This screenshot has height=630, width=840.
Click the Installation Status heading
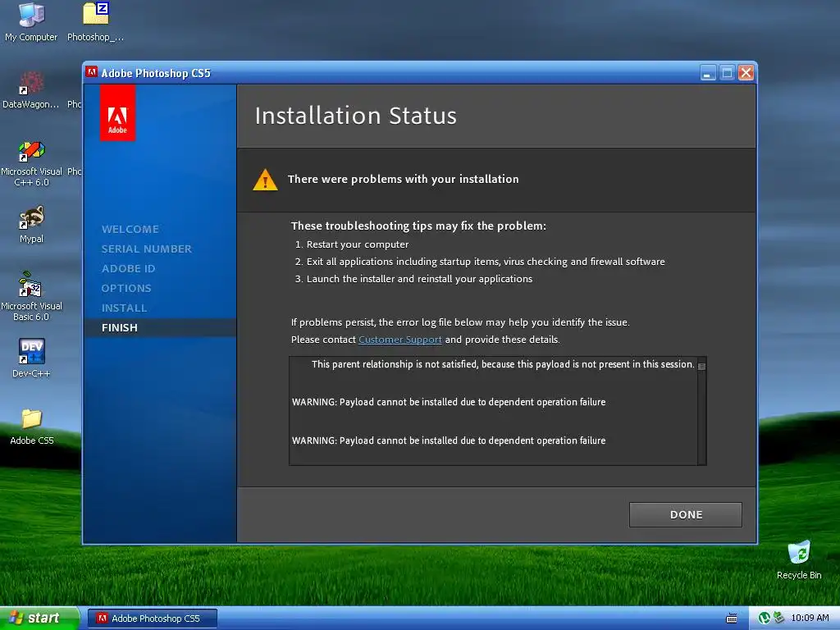[x=356, y=116]
